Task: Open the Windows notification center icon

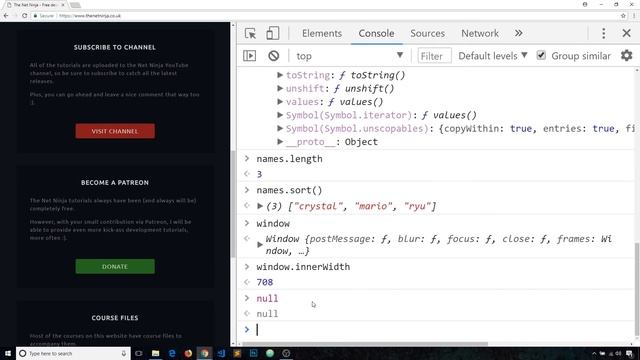Action: click(630, 353)
